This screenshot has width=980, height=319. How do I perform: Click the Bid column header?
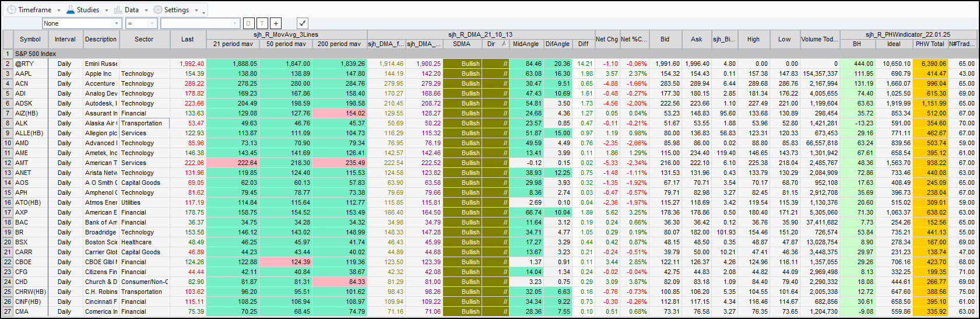coord(665,39)
